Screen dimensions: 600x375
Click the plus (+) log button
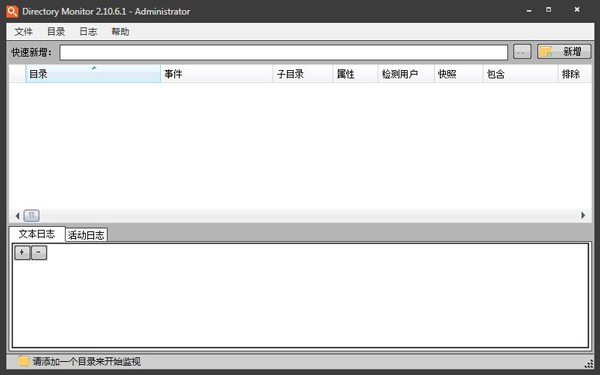point(22,253)
